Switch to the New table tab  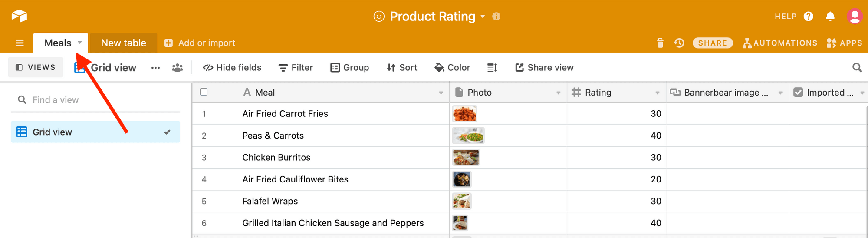point(123,43)
